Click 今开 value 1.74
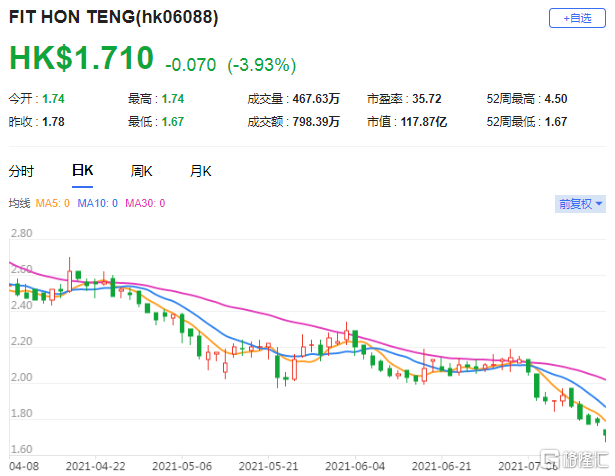The height and width of the screenshot is (476, 615). pos(53,99)
